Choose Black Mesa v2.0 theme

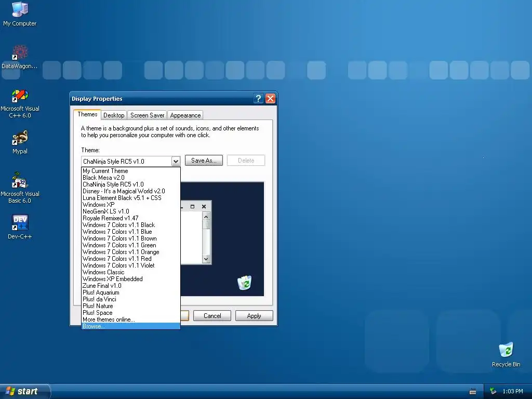tap(130, 178)
